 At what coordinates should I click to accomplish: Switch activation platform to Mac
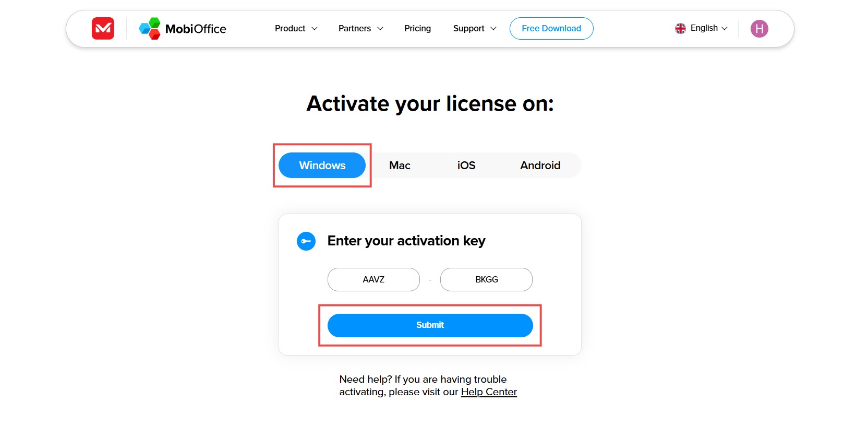pos(400,165)
